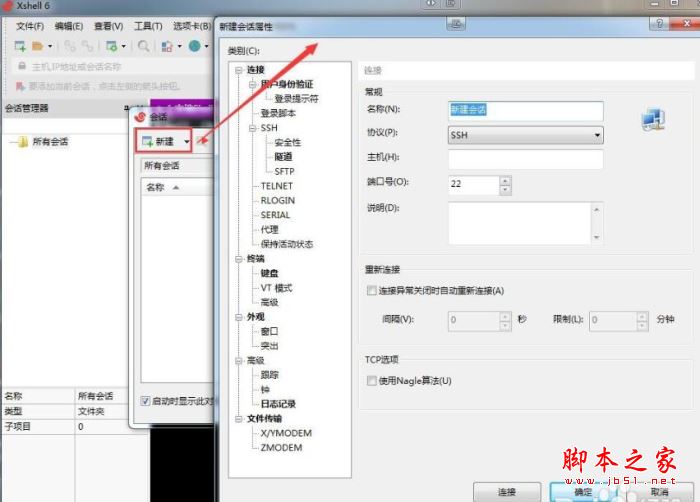Screen dimensions: 700x502
Task: Click the magnifier search icon in Xshell toolbar
Action: [143, 46]
